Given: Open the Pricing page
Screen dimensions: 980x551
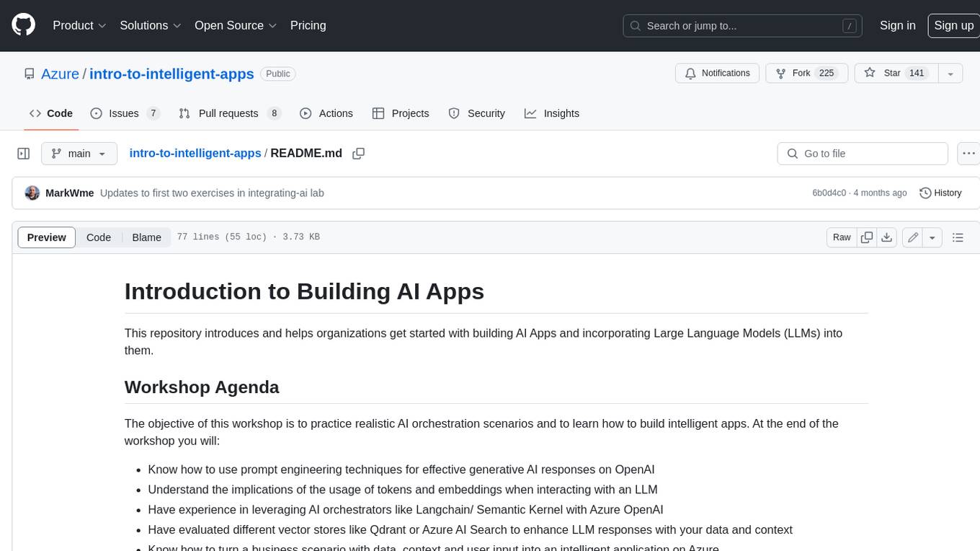Looking at the screenshot, I should point(308,25).
